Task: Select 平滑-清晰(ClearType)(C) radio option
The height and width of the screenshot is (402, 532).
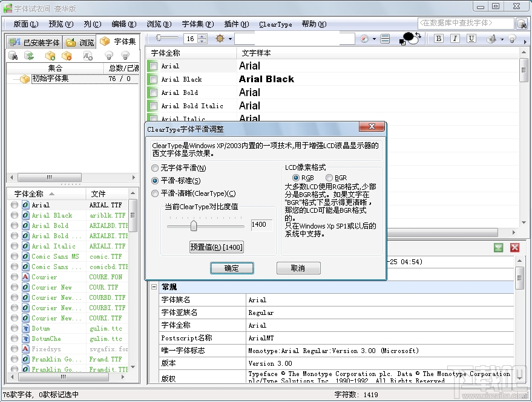Action: (155, 193)
